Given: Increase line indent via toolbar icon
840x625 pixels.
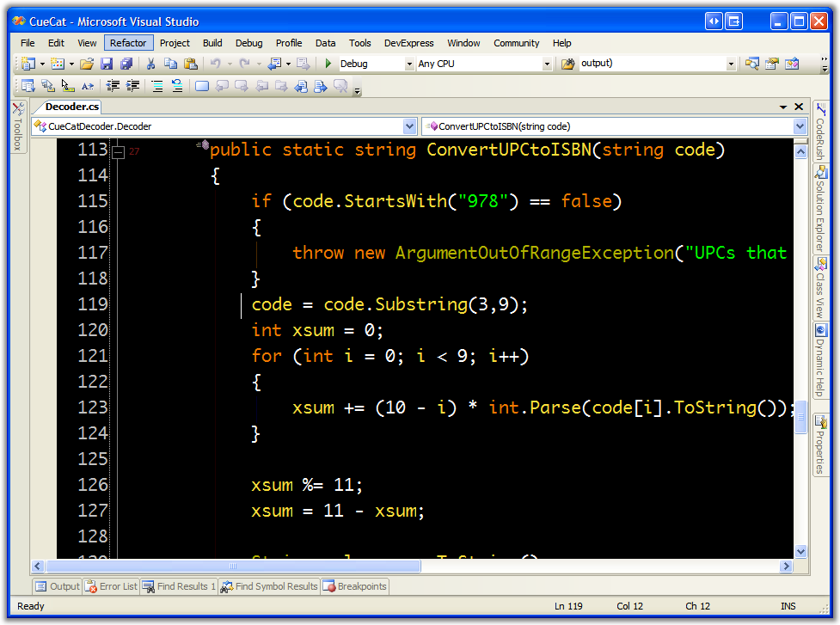Looking at the screenshot, I should [x=132, y=86].
